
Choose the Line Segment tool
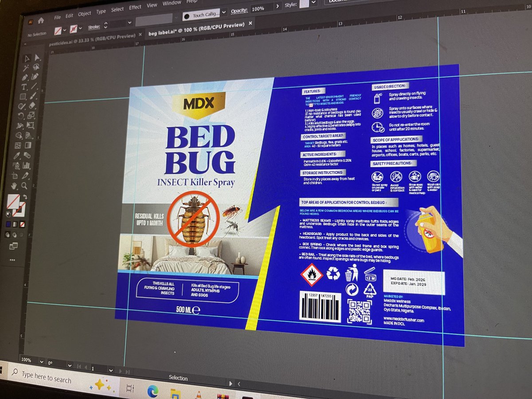point(34,86)
